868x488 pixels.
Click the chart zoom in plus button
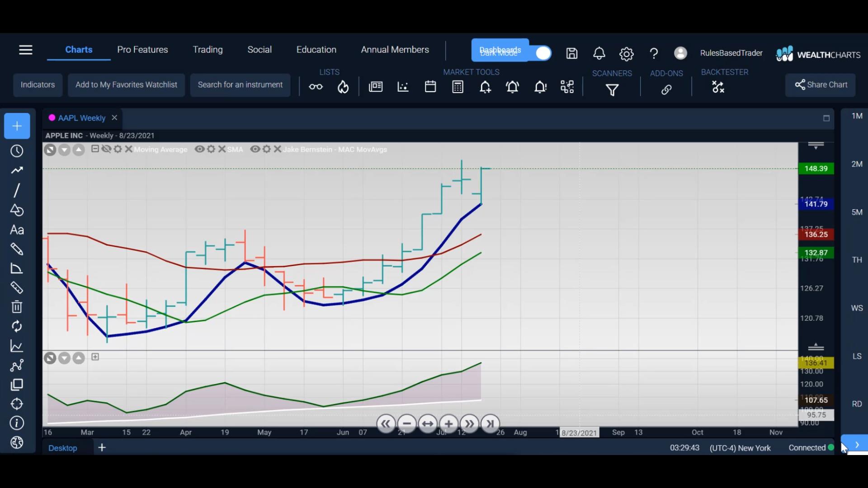click(x=448, y=424)
